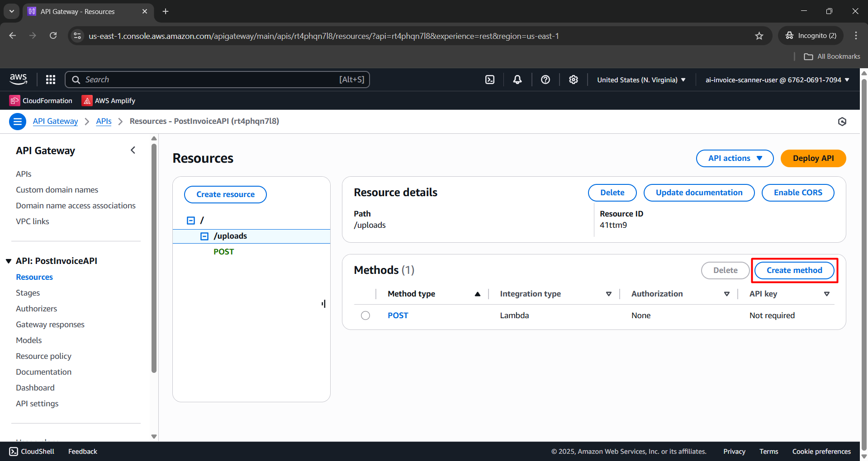
Task: Collapse the /uploads resource tree node
Action: coord(204,236)
